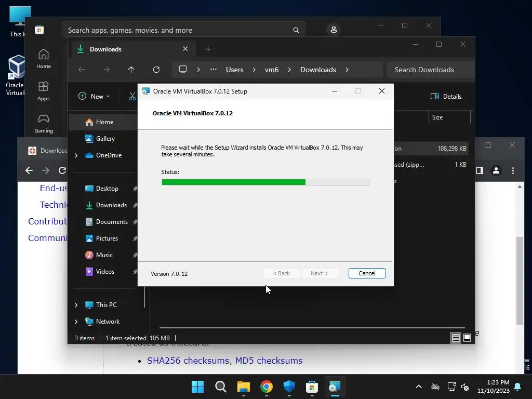Open Apps in Microsoft Store sidebar
Image resolution: width=532 pixels, height=399 pixels.
[44, 91]
